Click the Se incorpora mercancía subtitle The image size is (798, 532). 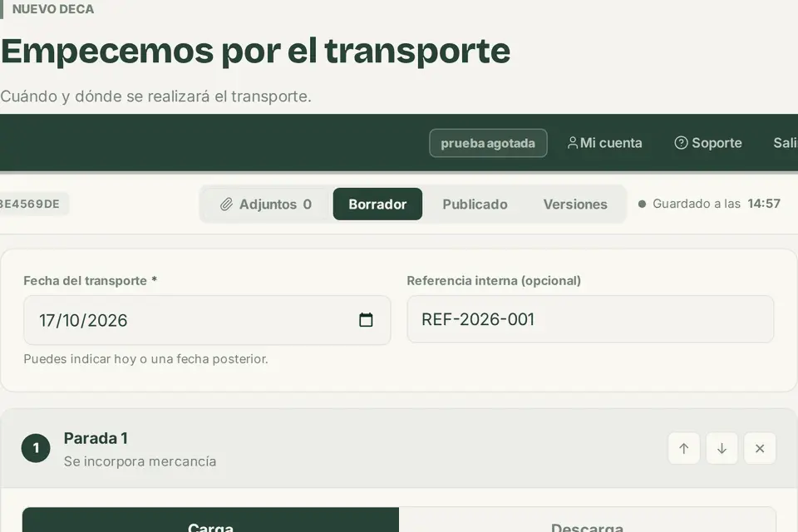(140, 461)
